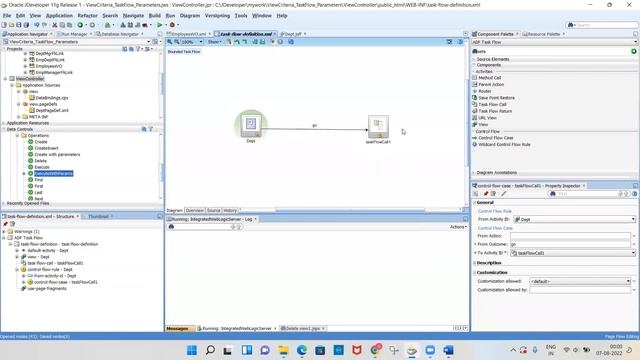Click the blue help icon in Property Inspector

(x=635, y=194)
